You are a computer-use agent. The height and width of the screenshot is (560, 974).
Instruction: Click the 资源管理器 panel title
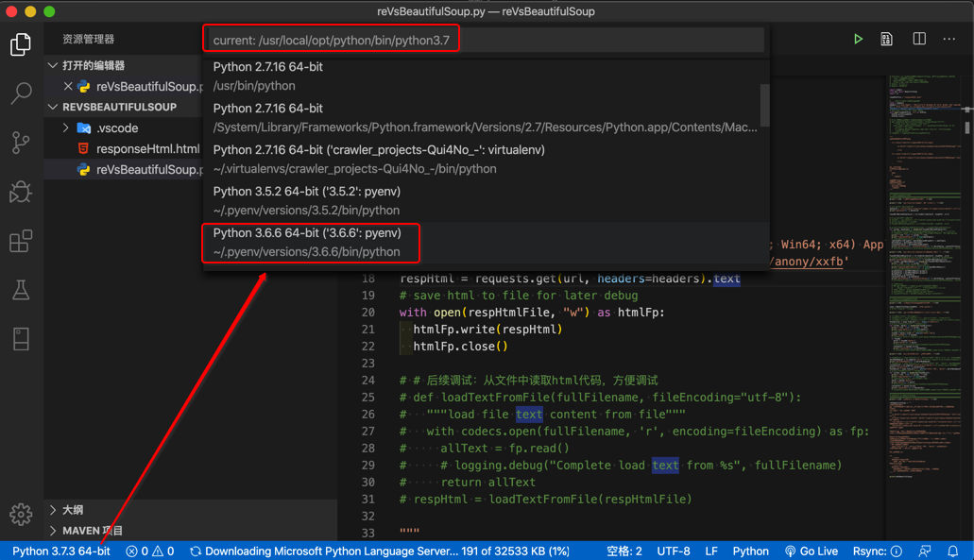(88, 39)
